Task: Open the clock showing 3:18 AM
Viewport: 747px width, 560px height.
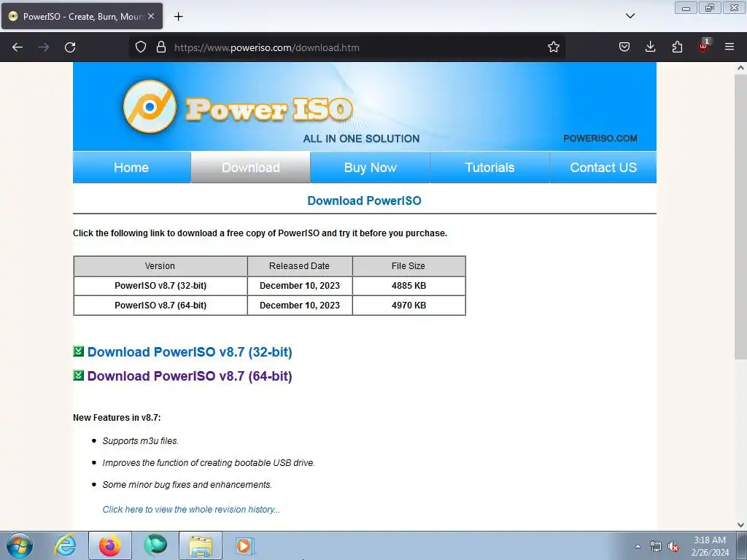Action: (710, 546)
